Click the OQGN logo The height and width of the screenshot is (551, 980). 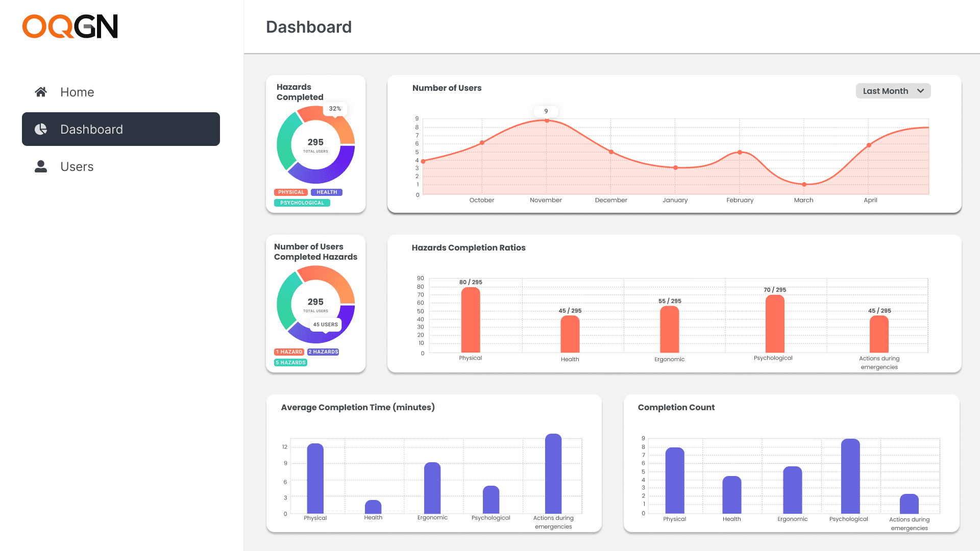(x=70, y=27)
